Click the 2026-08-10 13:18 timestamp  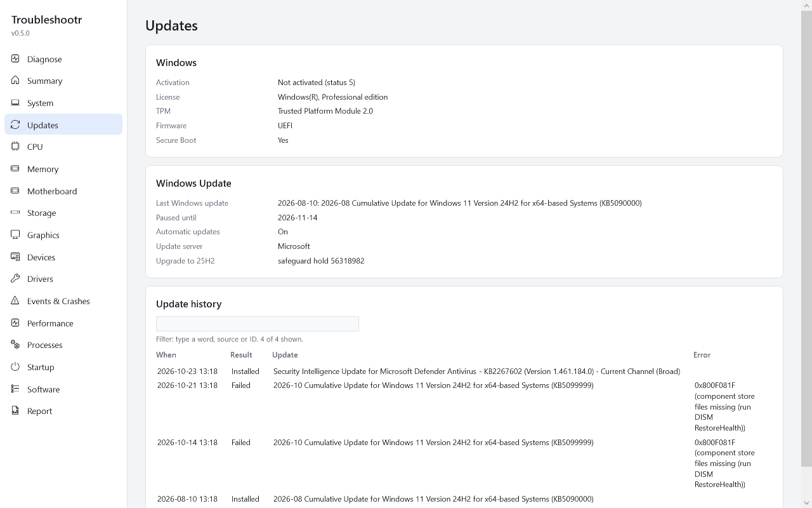point(187,499)
